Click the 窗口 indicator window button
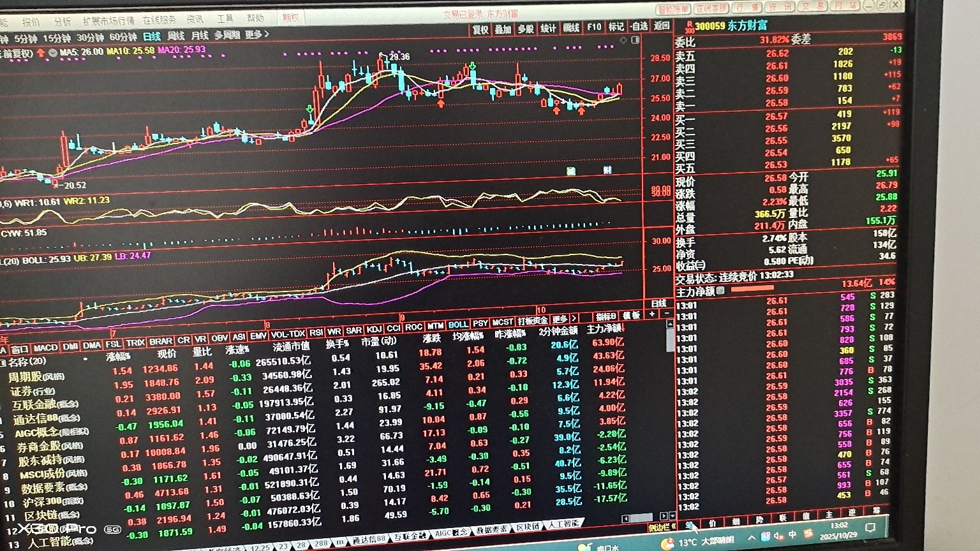This screenshot has width=980, height=551. point(20,349)
